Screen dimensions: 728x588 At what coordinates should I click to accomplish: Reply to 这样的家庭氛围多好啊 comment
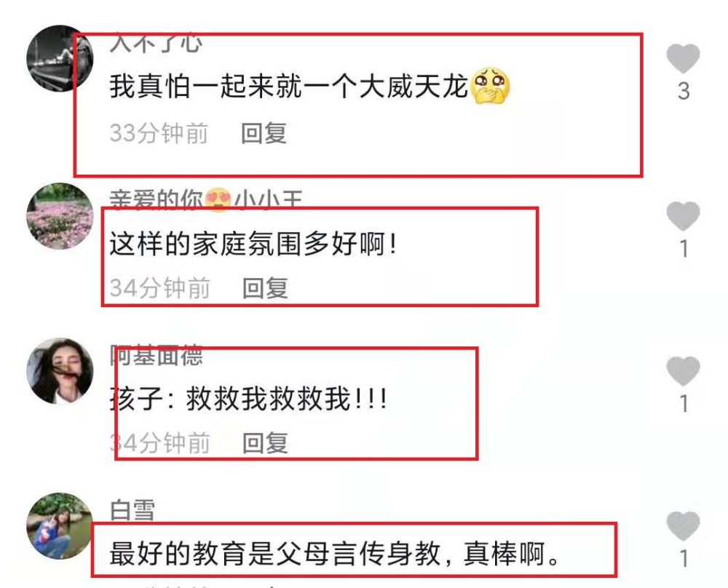[x=266, y=288]
